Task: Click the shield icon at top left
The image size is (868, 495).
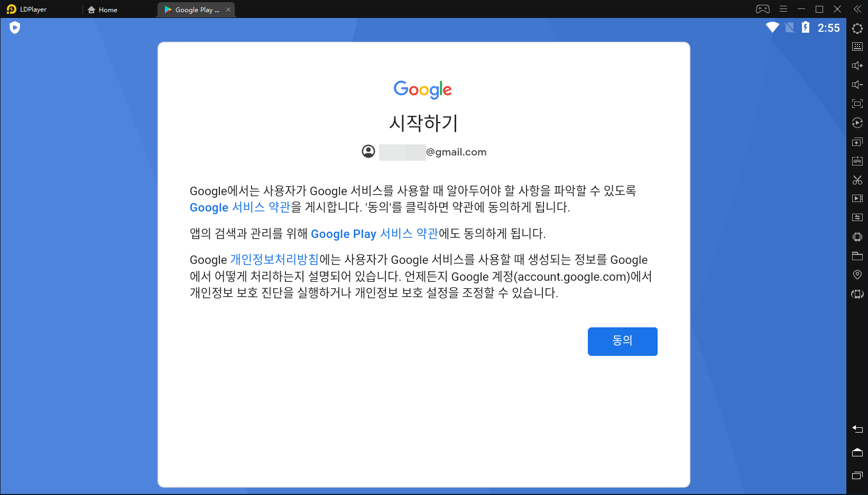Action: (x=15, y=27)
